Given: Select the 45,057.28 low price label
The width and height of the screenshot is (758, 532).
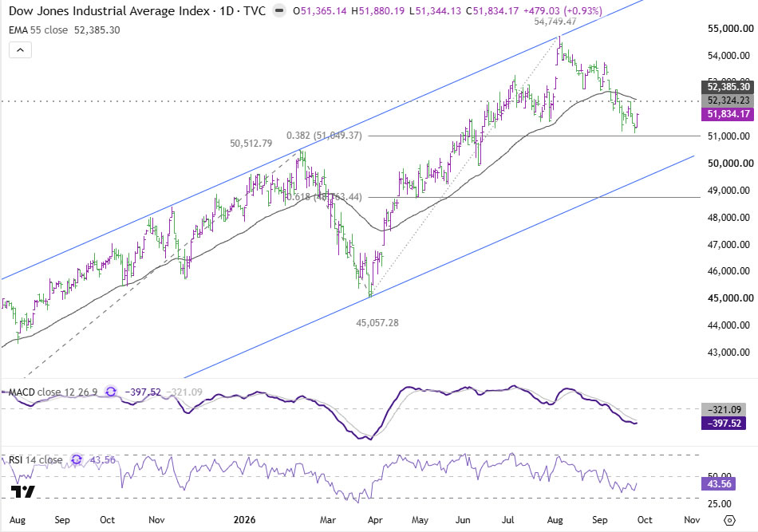Looking at the screenshot, I should point(377,323).
